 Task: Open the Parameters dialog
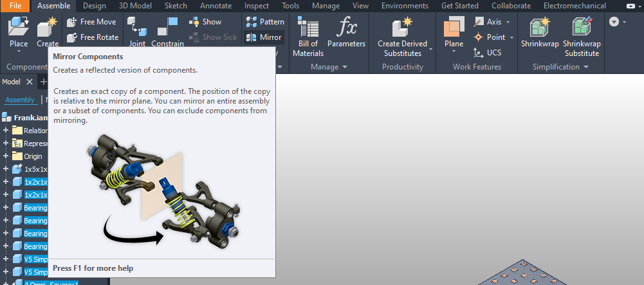click(x=346, y=32)
